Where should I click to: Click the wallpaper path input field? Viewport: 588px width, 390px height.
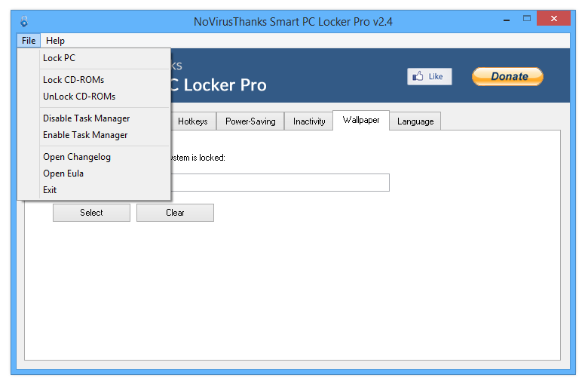[x=280, y=183]
